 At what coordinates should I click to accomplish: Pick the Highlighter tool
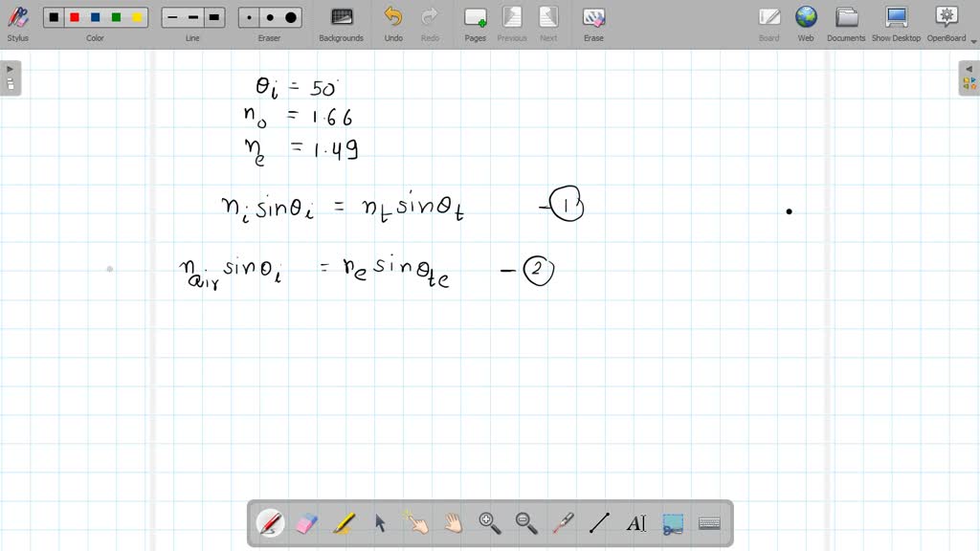tap(344, 522)
